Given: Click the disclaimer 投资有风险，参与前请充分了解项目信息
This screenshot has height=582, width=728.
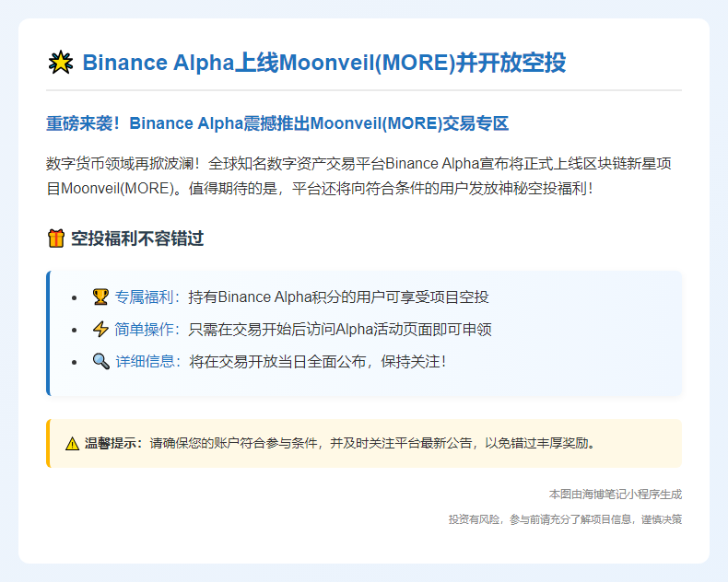Looking at the screenshot, I should click(539, 519).
